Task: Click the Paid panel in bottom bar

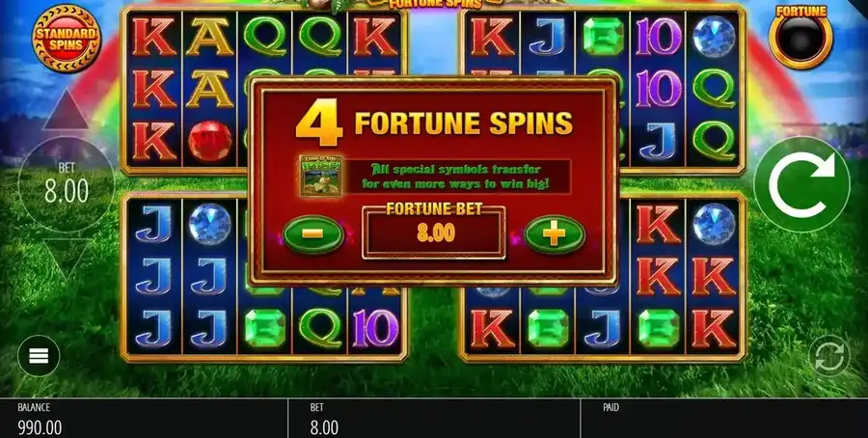Action: tap(724, 418)
